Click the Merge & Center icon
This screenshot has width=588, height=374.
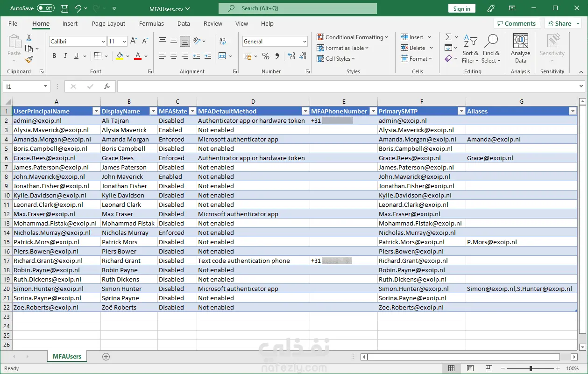coord(222,56)
